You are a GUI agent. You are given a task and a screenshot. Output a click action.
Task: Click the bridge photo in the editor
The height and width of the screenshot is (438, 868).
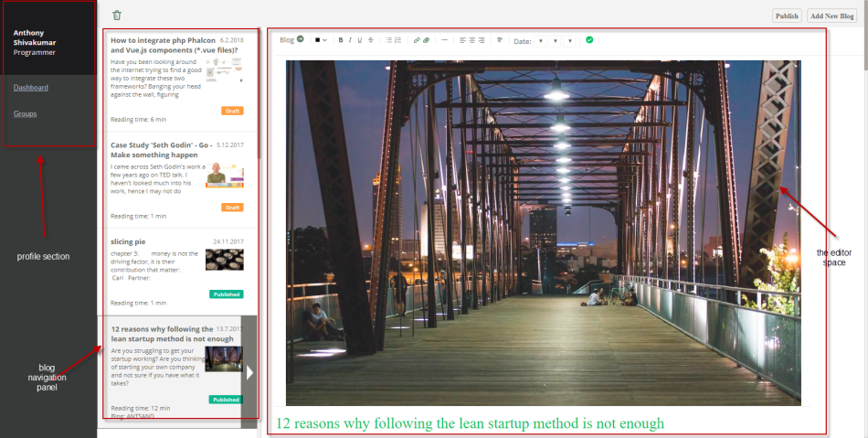click(543, 233)
